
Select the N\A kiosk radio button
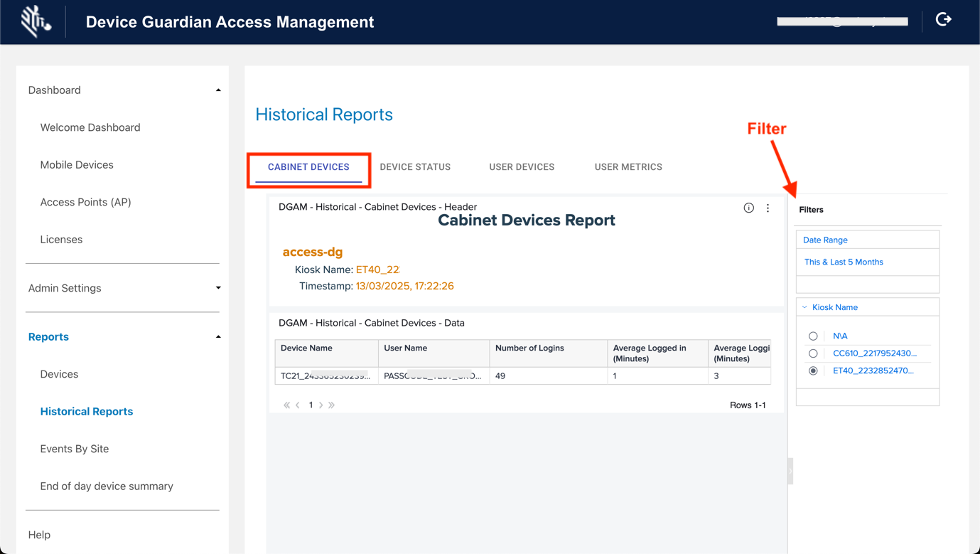[813, 336]
